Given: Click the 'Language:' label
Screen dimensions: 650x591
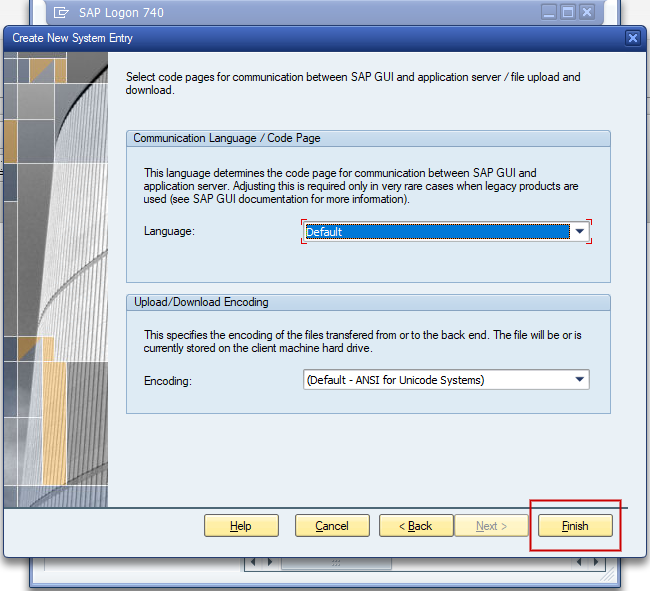Looking at the screenshot, I should 169,231.
